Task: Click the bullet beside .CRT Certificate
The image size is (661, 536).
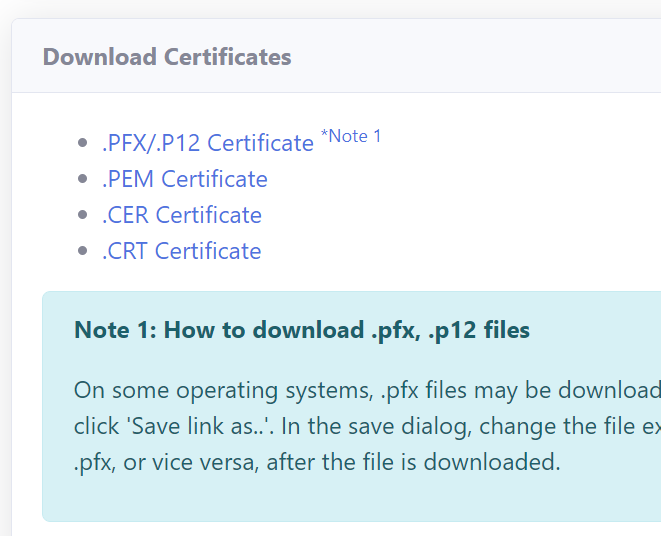Action: coord(83,251)
